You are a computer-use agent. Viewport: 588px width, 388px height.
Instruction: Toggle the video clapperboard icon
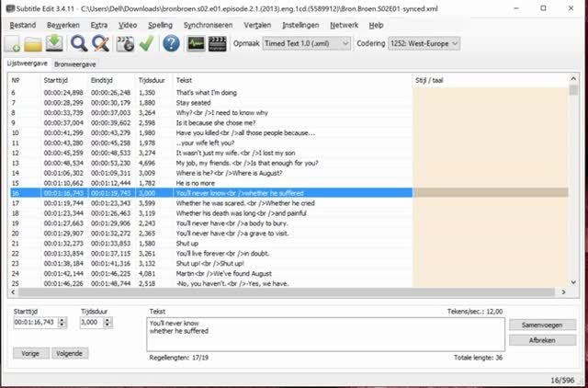[218, 43]
